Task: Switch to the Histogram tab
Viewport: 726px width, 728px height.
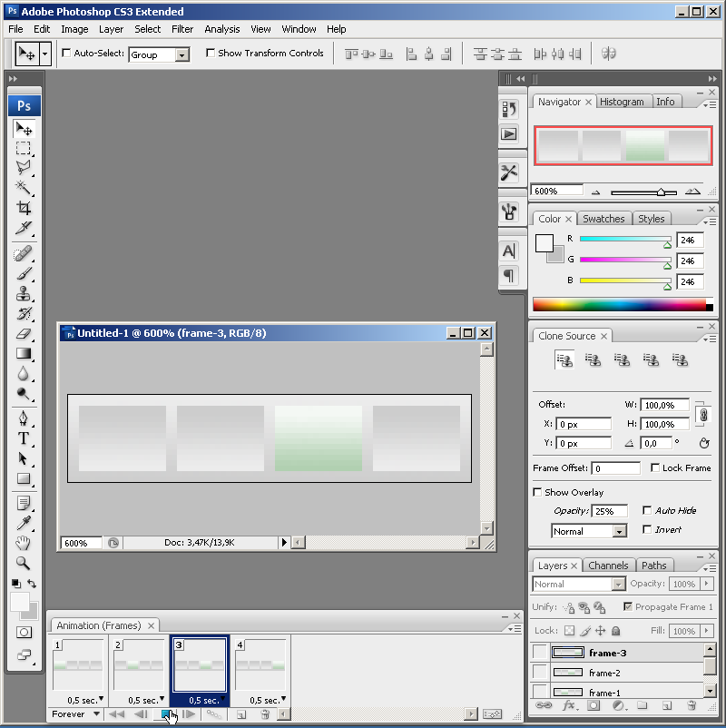Action: point(622,102)
